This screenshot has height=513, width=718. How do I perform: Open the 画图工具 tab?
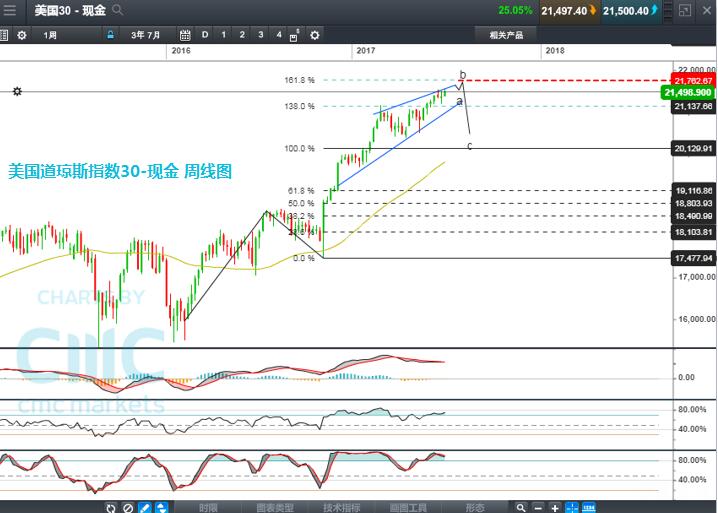point(409,507)
